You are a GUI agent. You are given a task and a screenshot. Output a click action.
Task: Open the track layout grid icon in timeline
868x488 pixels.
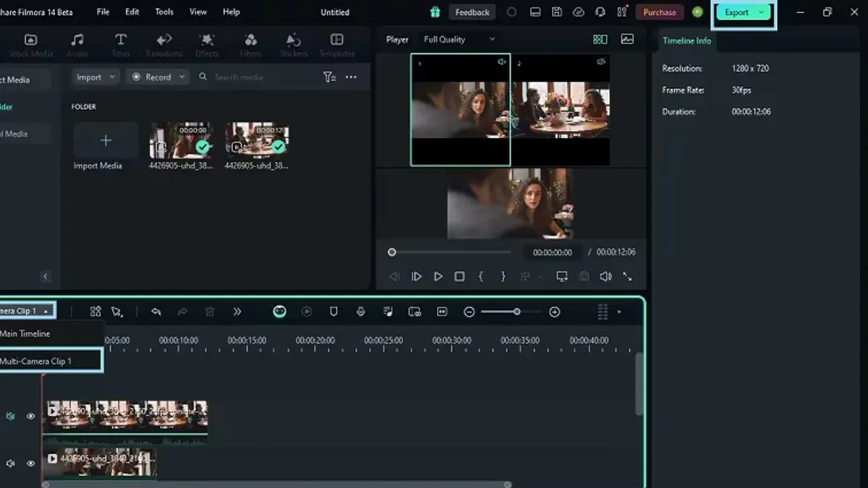click(x=95, y=312)
